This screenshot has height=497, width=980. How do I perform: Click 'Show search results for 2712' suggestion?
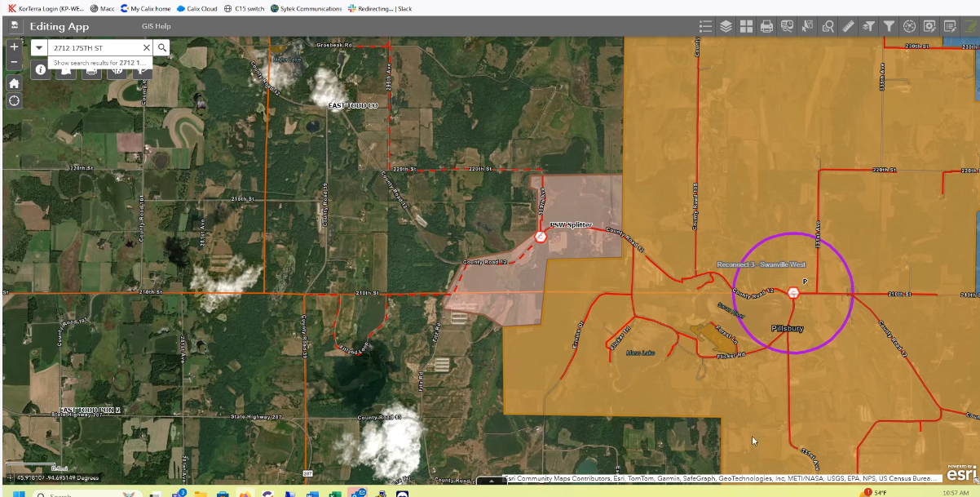99,62
